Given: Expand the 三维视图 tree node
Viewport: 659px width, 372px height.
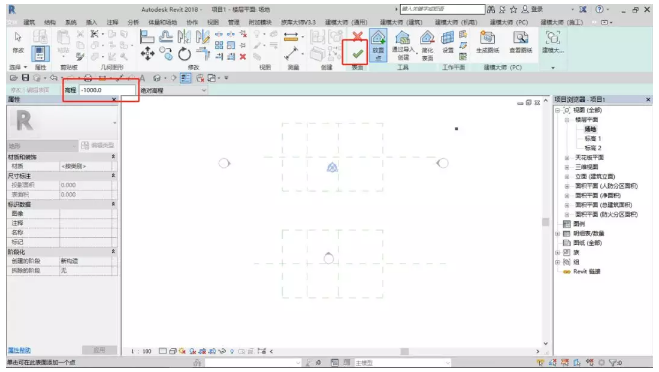Looking at the screenshot, I should [x=567, y=167].
